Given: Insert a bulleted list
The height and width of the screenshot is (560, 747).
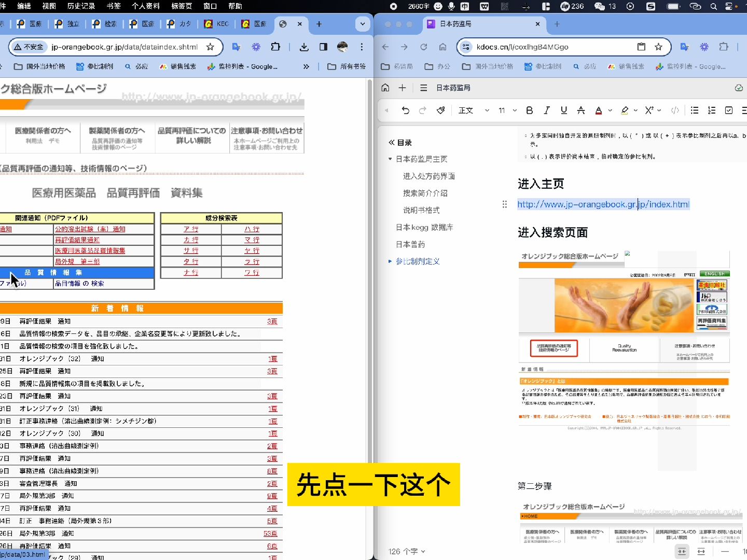Looking at the screenshot, I should [x=695, y=110].
